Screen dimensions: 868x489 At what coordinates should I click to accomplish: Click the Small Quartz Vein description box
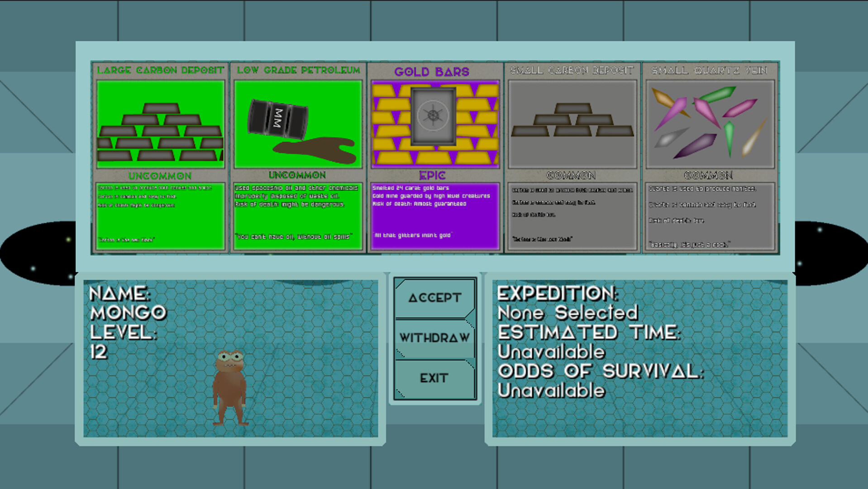tap(710, 216)
